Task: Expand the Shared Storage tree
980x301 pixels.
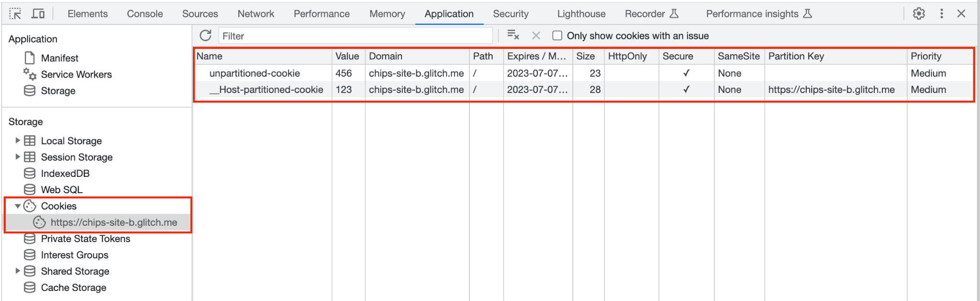Action: point(18,271)
